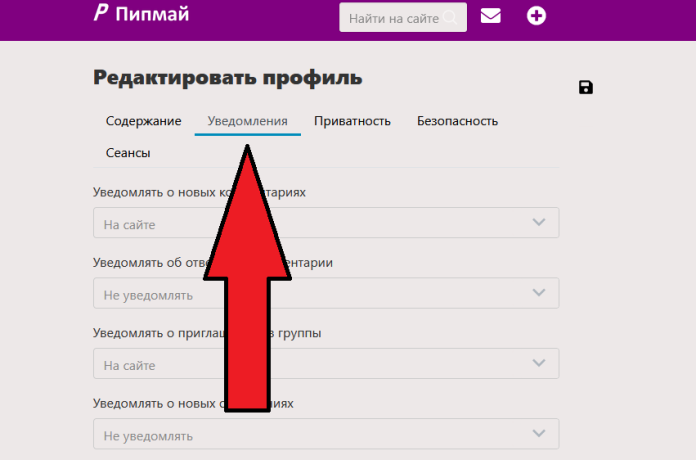Open group invitations notification dropdown
696x460 pixels.
click(326, 363)
